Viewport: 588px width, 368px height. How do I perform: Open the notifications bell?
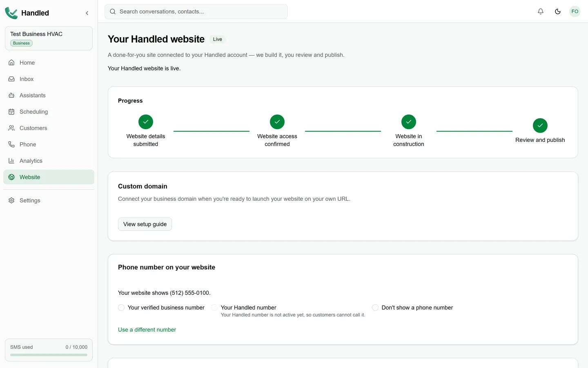541,11
